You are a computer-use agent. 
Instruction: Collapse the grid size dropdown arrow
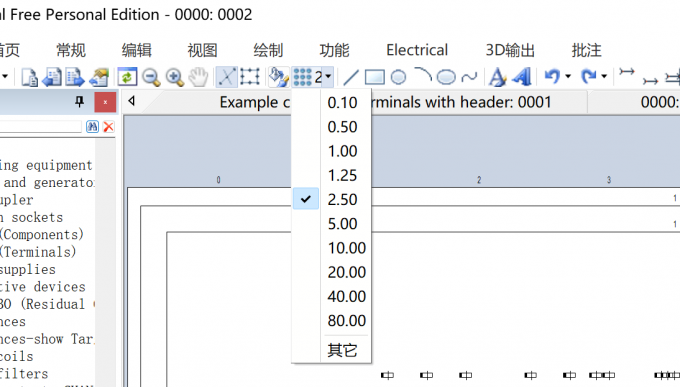coord(328,77)
